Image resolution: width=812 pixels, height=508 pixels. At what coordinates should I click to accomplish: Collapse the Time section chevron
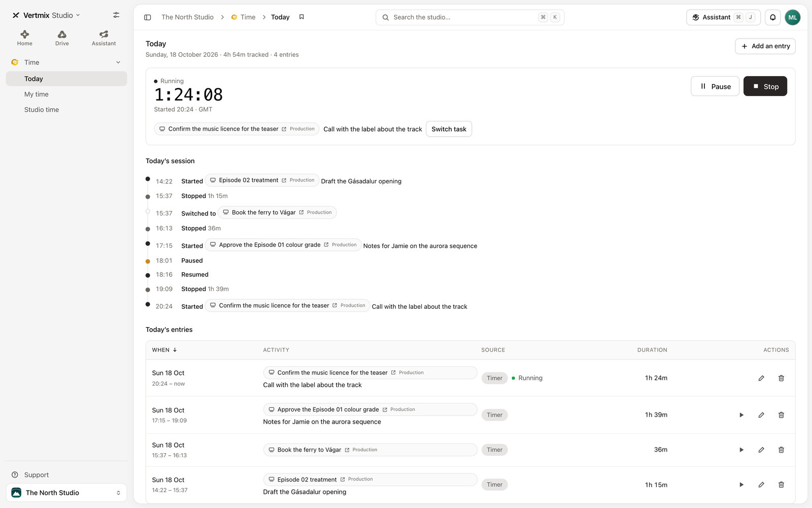coord(118,62)
